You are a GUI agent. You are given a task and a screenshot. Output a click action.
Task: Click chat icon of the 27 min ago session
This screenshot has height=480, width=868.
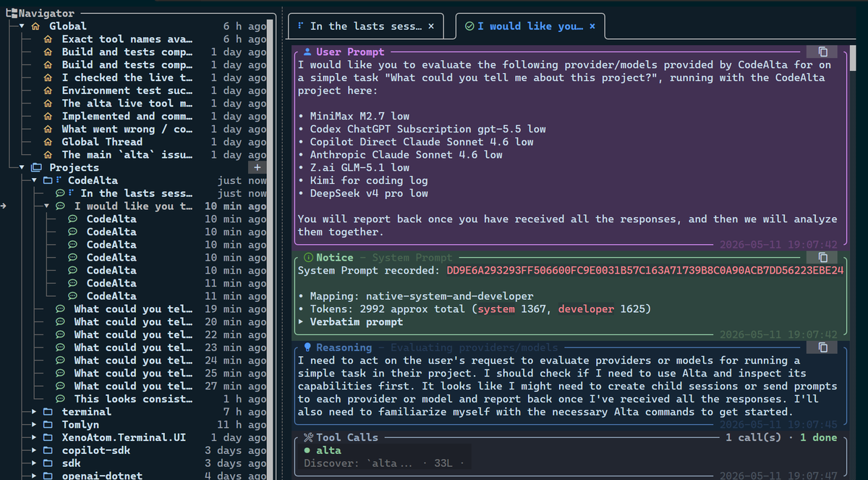(60, 386)
